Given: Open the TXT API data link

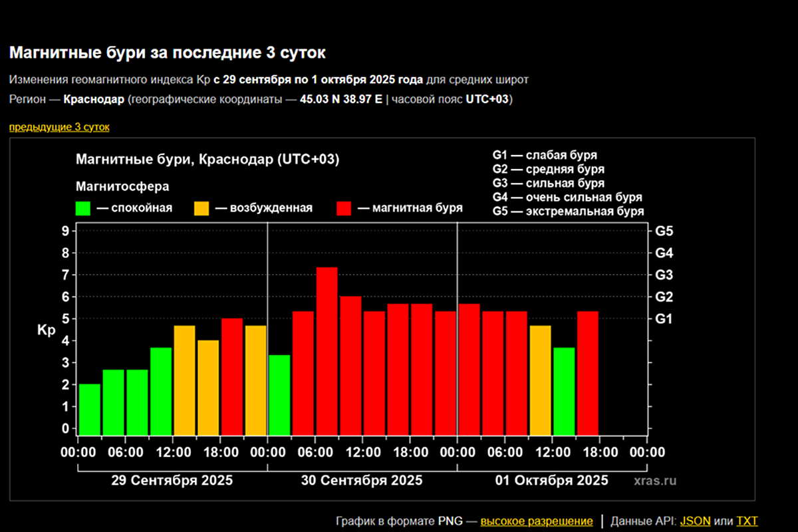Looking at the screenshot, I should pyautogui.click(x=747, y=521).
